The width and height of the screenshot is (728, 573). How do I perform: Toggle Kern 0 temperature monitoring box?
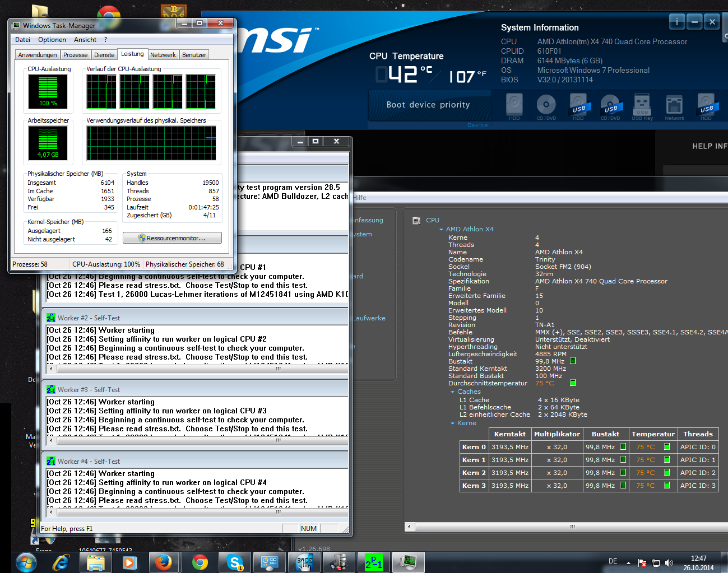click(x=667, y=447)
